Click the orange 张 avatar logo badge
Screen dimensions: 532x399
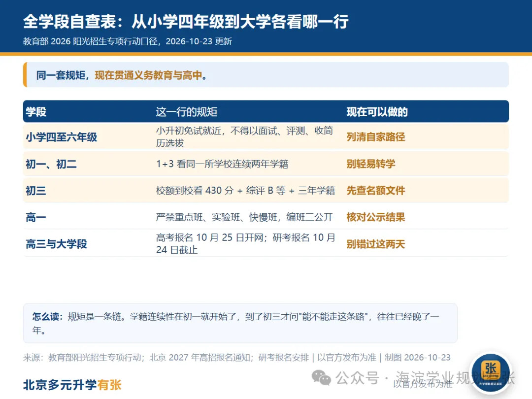point(491,372)
